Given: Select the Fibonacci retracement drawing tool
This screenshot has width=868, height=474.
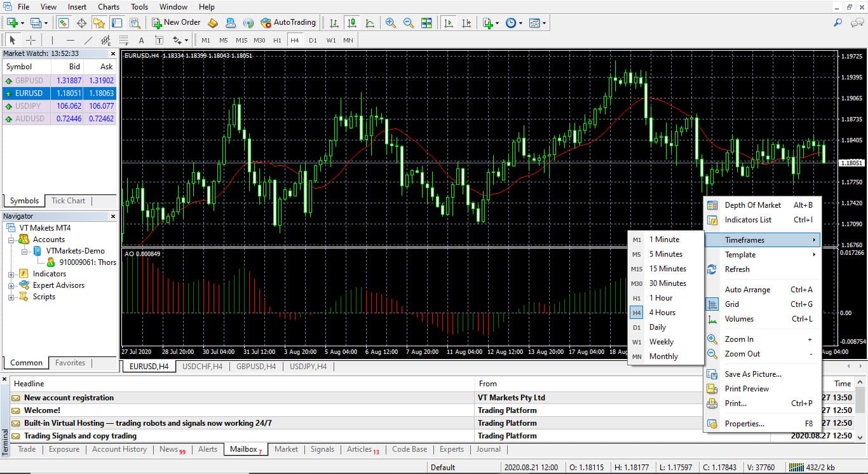Looking at the screenshot, I should tap(124, 41).
